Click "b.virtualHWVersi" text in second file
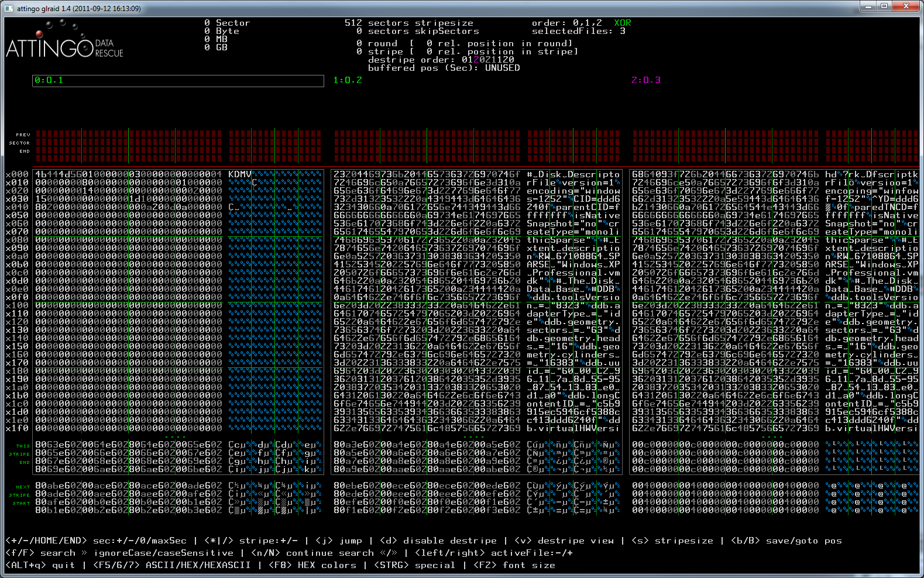This screenshot has height=578, width=924. click(x=573, y=428)
